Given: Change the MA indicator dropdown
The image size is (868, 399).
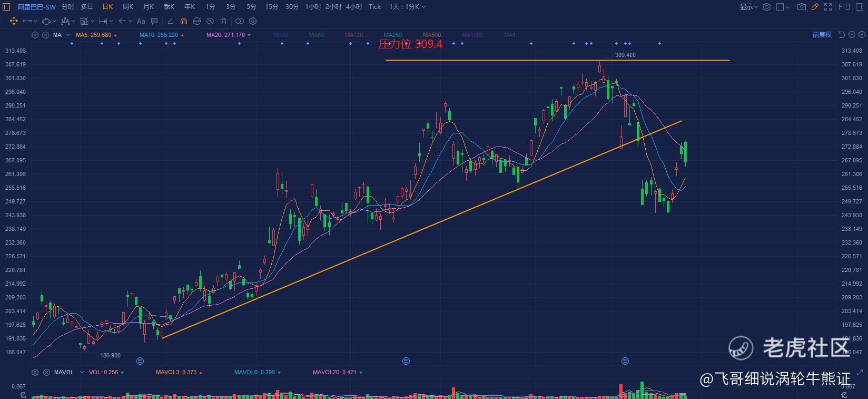Looking at the screenshot, I should click(x=67, y=35).
